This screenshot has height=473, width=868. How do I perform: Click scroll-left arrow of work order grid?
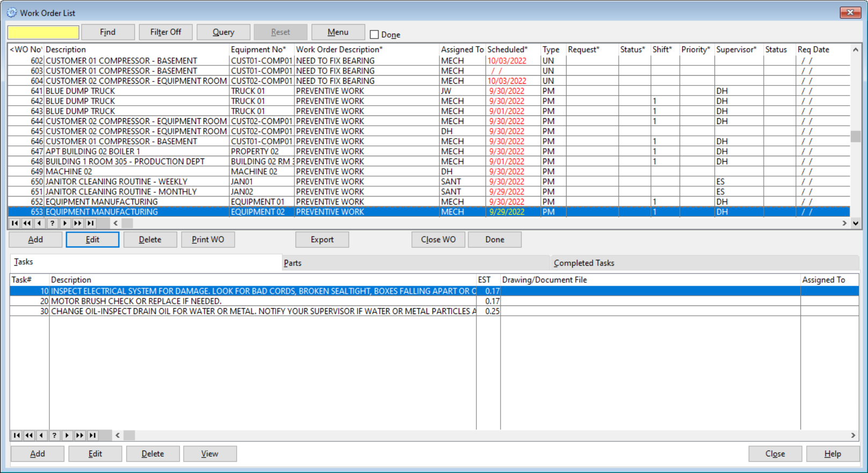pos(115,223)
